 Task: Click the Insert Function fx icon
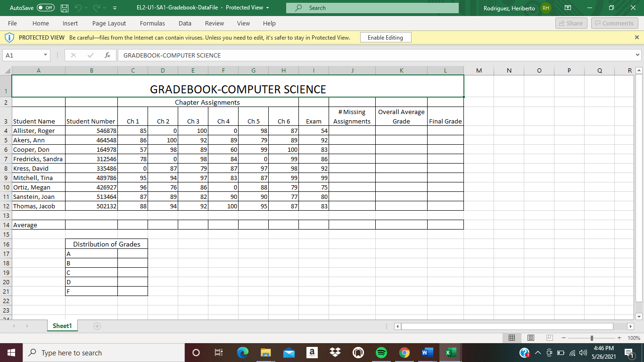(x=107, y=55)
